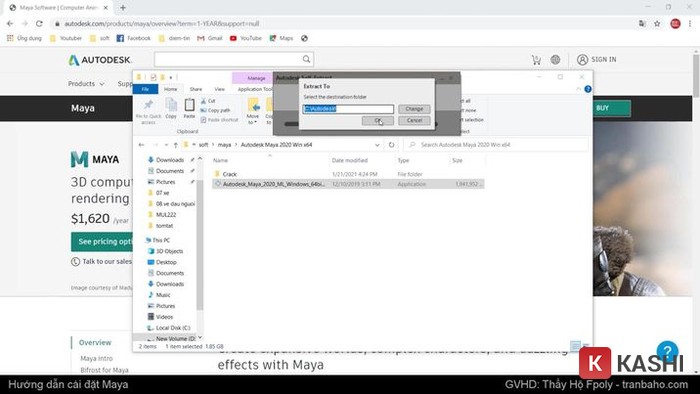Expand address bar history dropdown in Explorer
Image resolution: width=700 pixels, height=394 pixels.
(377, 145)
